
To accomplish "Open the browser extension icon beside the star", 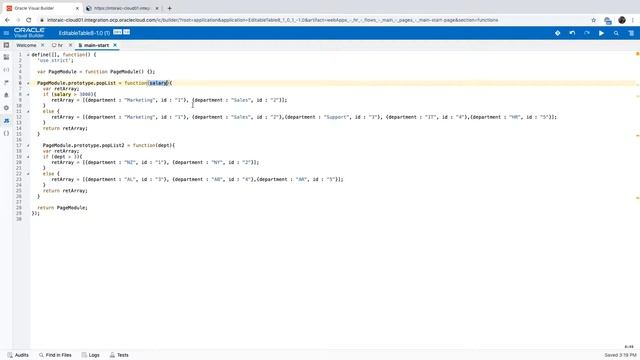I will (608, 20).
